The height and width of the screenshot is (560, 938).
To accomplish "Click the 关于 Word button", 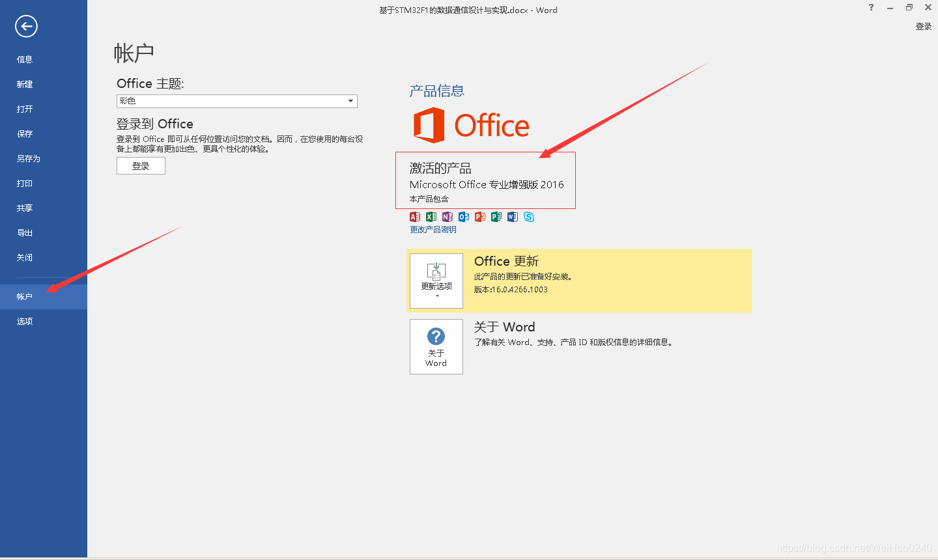I will (x=436, y=346).
